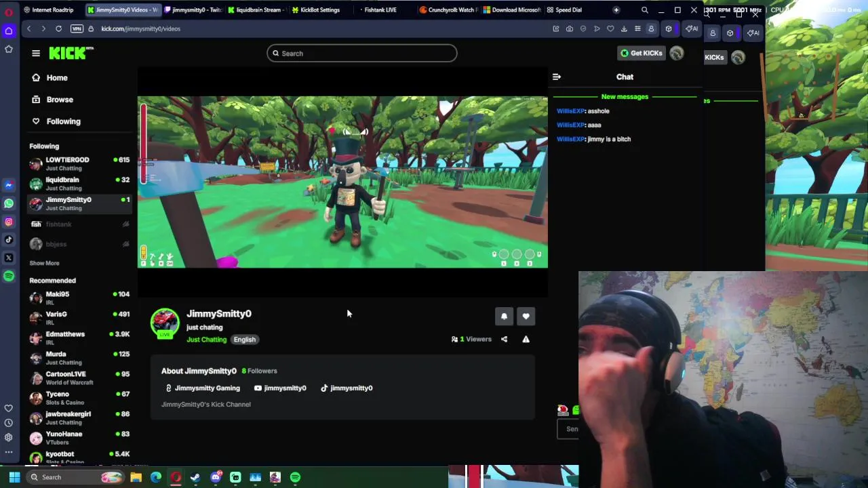Open Opera sidebar bookmarks heart icon

9,408
